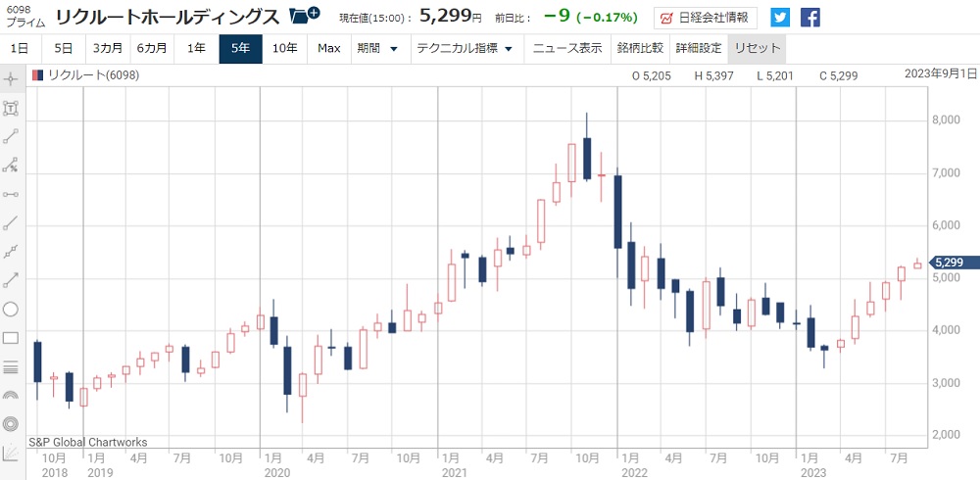Image resolution: width=980 pixels, height=480 pixels.
Task: Select the parallel horizontal lines tool
Action: pos(11,367)
